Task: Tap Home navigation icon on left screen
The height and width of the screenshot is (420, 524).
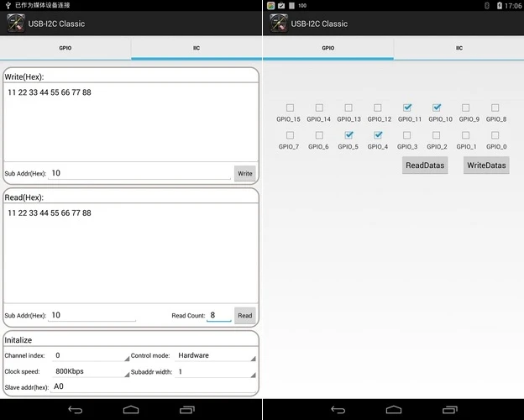Action: [x=131, y=410]
